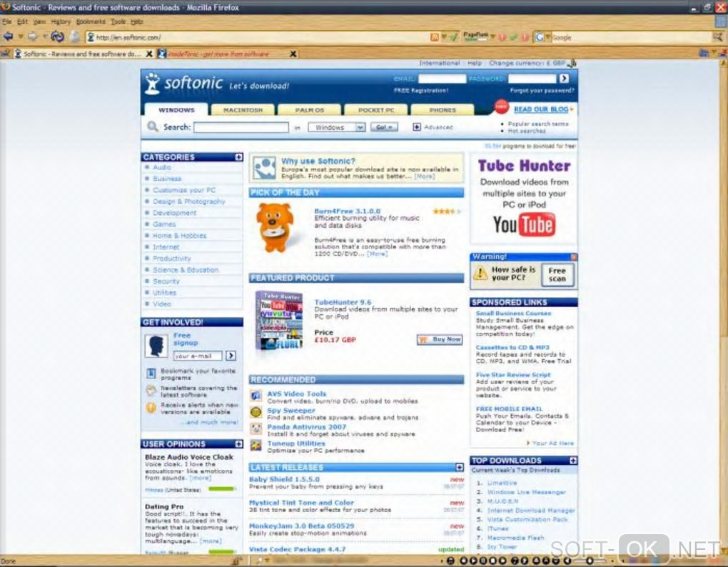Click the plus icon beside Advanced
Screen dimensions: 728x567
[x=417, y=127]
